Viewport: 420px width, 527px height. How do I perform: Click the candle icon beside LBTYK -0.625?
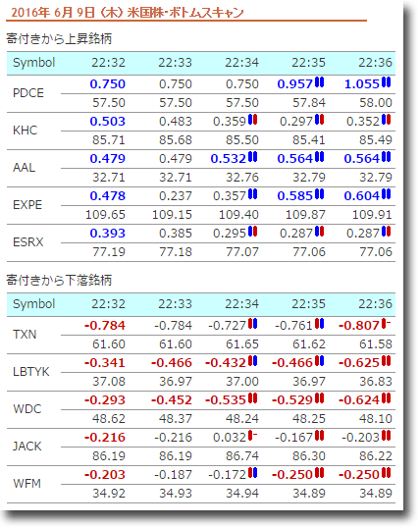387,361
